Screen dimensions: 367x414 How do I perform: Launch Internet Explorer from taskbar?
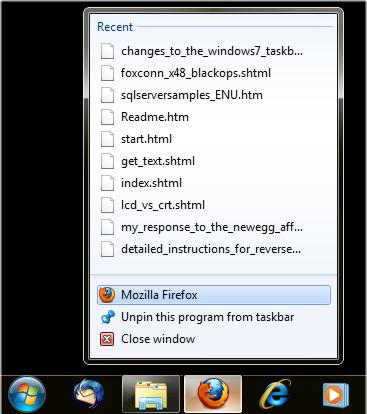pos(275,395)
